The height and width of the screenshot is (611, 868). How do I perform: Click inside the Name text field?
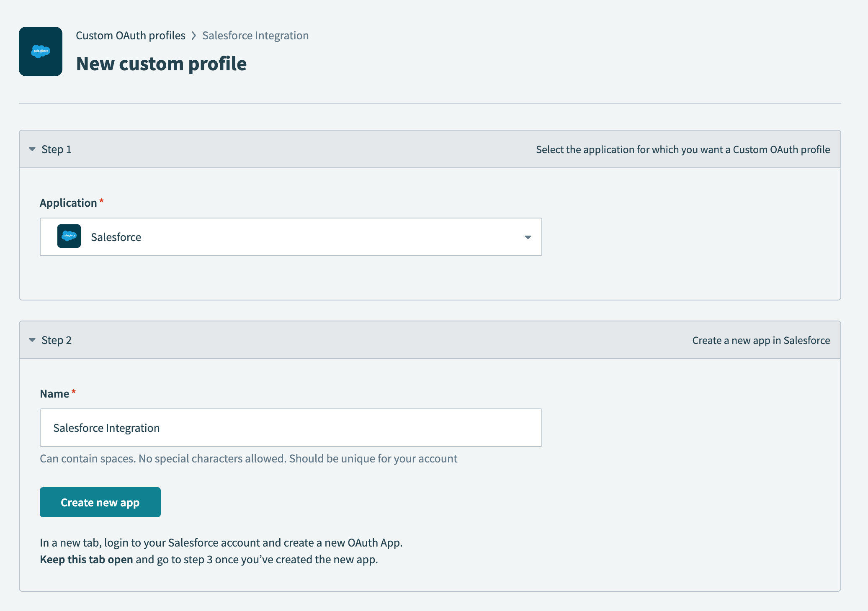point(291,427)
